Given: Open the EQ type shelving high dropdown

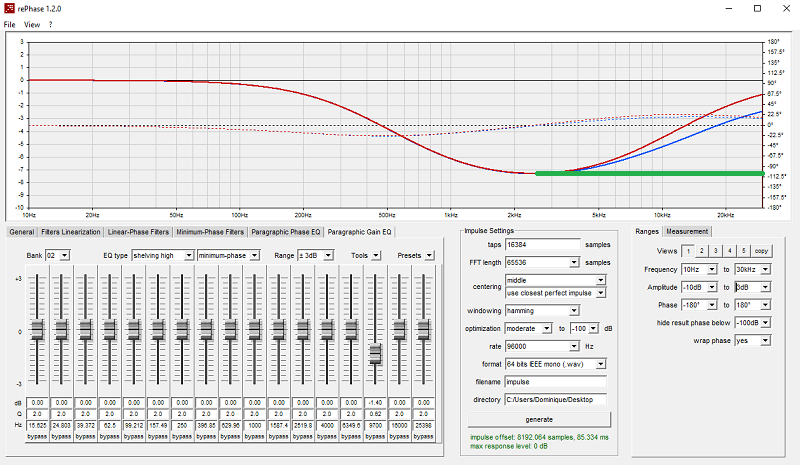Looking at the screenshot, I should point(163,255).
